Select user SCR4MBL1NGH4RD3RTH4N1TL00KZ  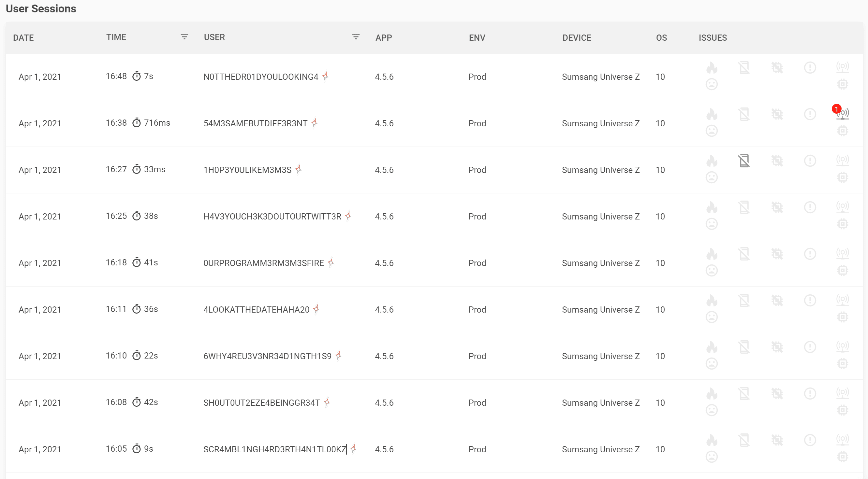(275, 449)
